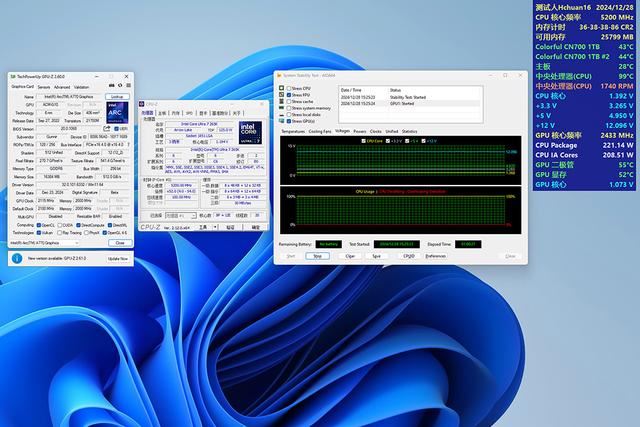640x427 pixels.
Task: Click the Clear button in AIDA64
Action: tap(350, 256)
